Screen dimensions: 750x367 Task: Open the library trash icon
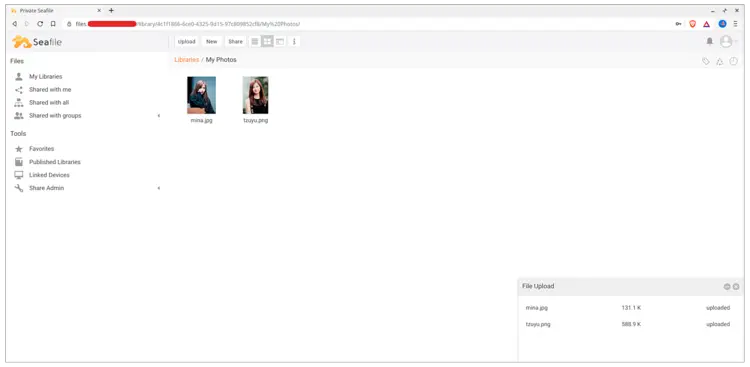pyautogui.click(x=719, y=61)
